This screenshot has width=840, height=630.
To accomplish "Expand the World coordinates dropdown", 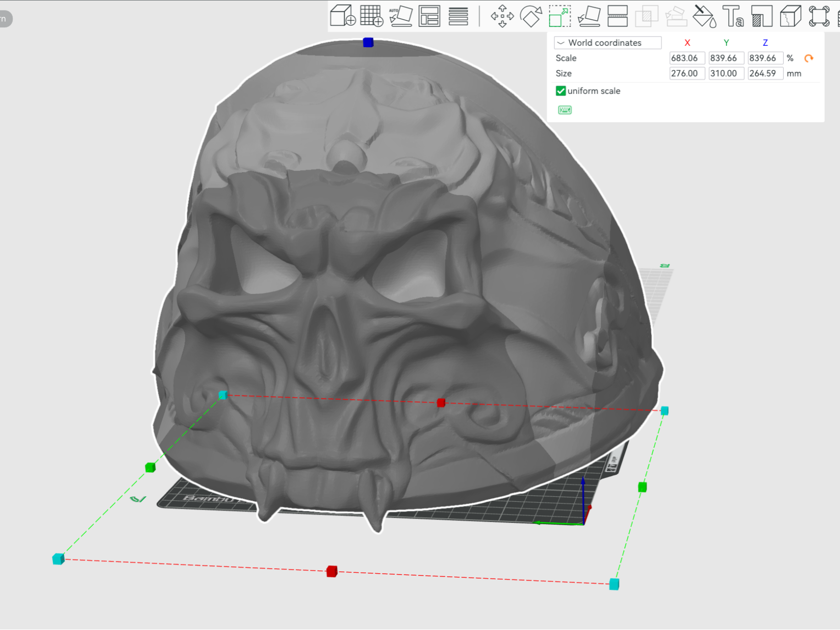I will point(608,43).
